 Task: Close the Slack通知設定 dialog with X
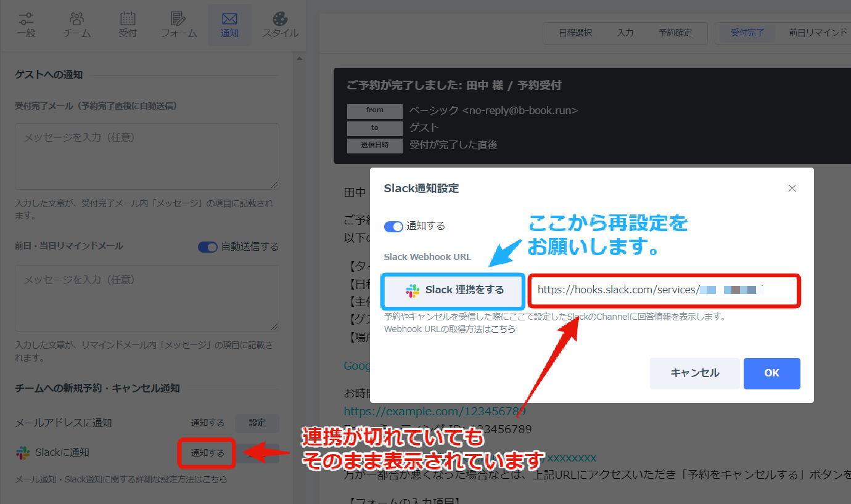792,188
